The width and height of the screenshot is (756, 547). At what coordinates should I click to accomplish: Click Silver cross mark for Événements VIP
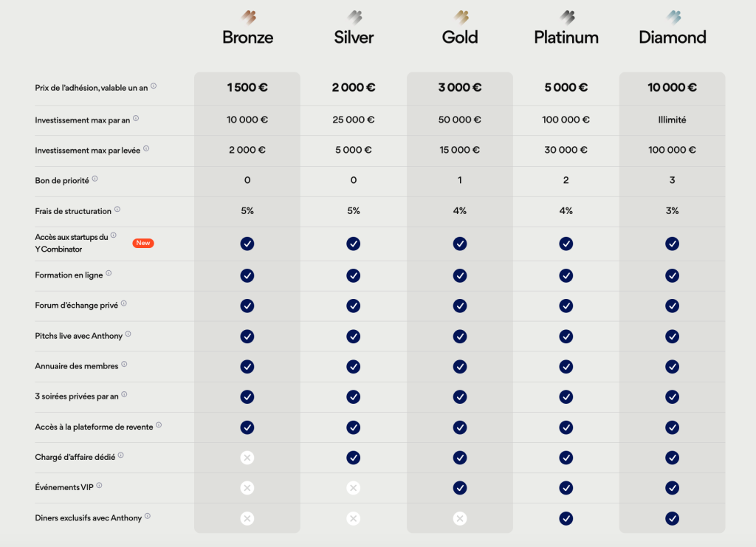click(354, 488)
